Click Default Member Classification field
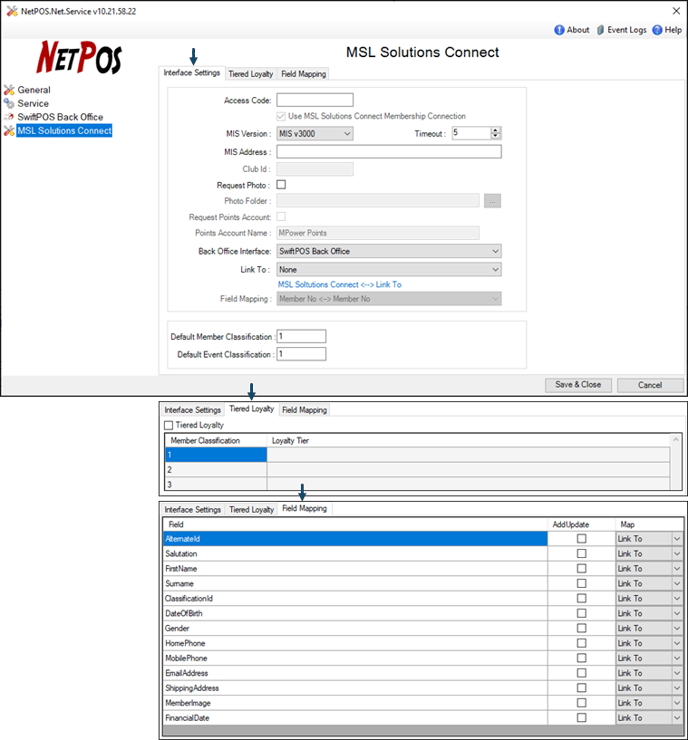 (x=301, y=336)
